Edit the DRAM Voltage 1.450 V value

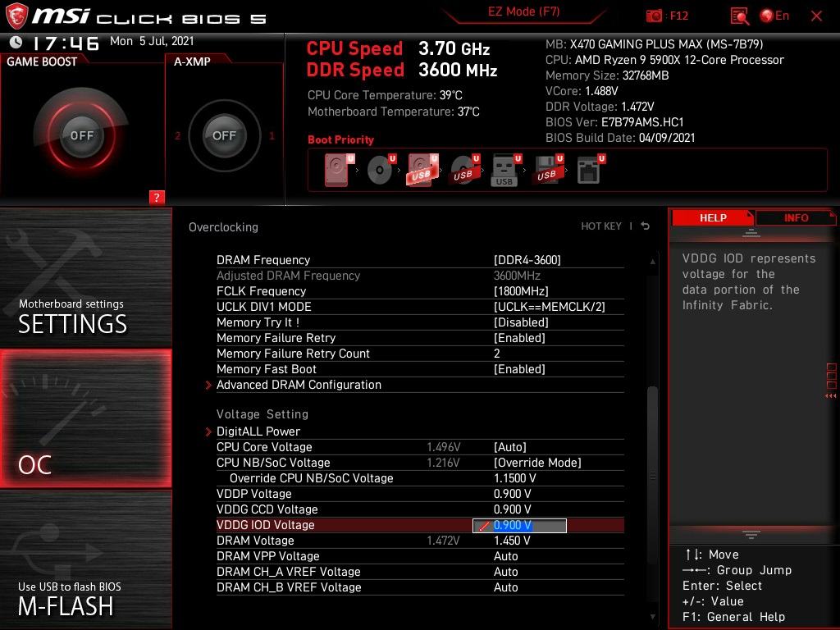click(512, 541)
